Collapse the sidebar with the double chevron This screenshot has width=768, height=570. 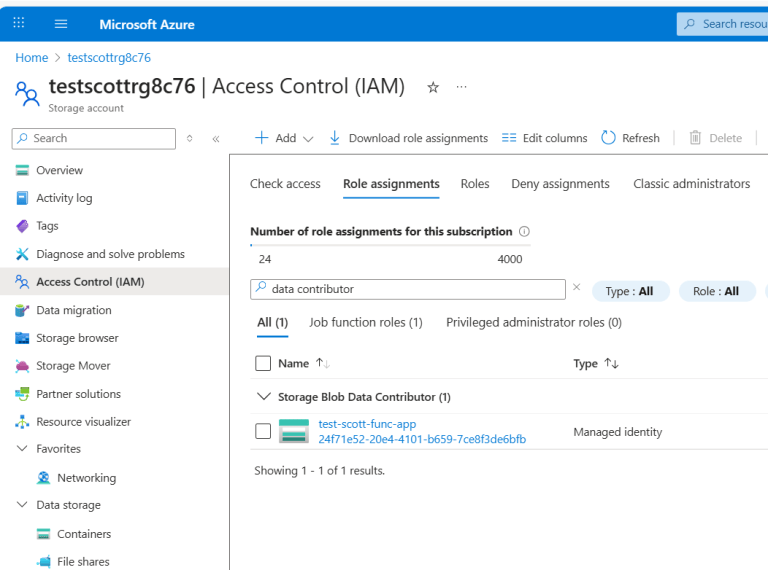coord(216,139)
